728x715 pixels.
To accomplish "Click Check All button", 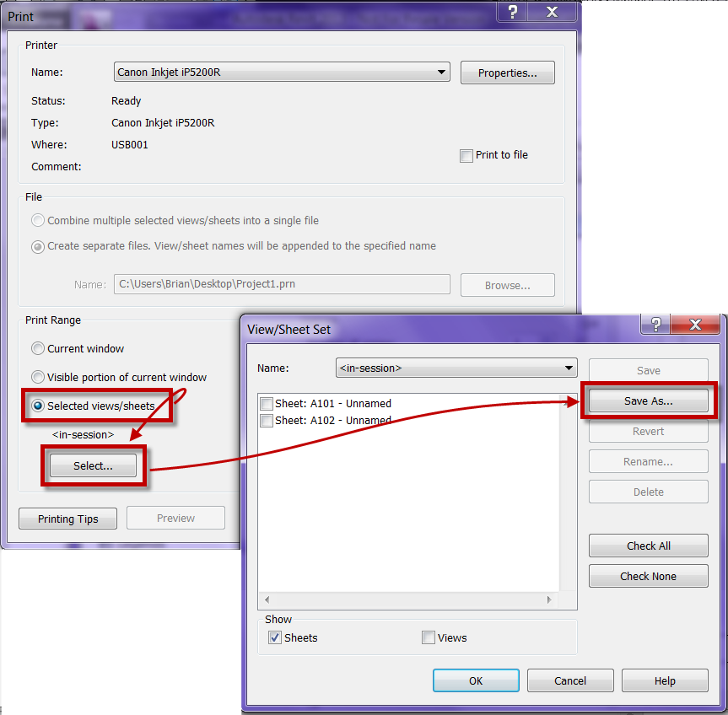I will (648, 546).
